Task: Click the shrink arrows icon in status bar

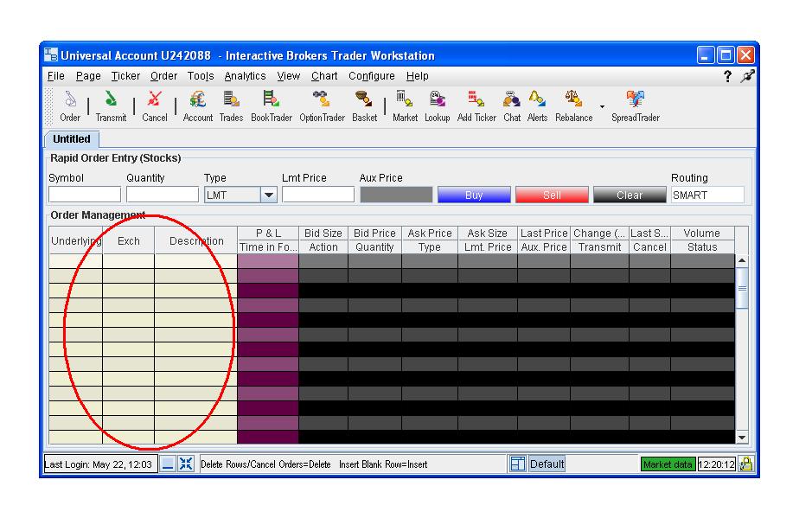Action: [185, 464]
